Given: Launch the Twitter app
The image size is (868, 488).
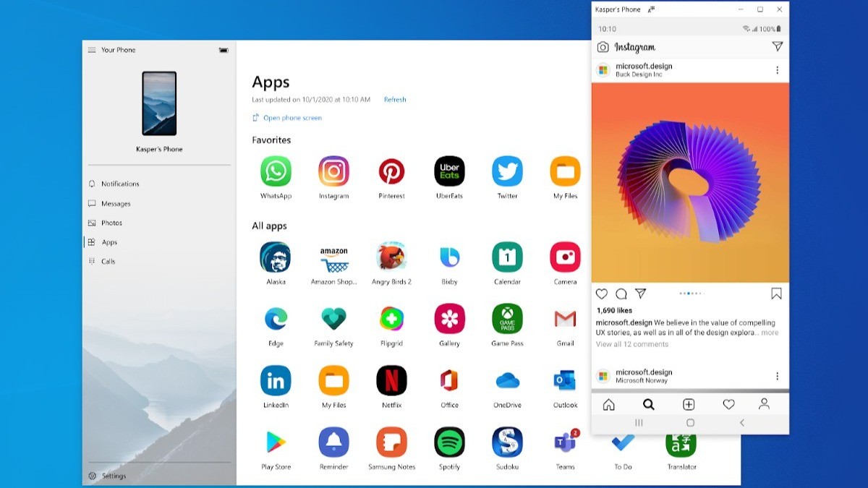Looking at the screenshot, I should click(x=507, y=171).
